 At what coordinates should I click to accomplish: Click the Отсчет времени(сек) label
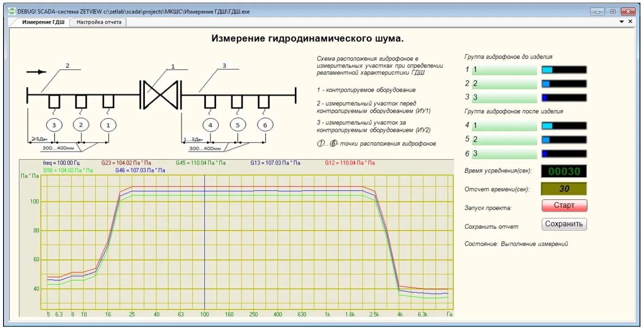(x=497, y=189)
